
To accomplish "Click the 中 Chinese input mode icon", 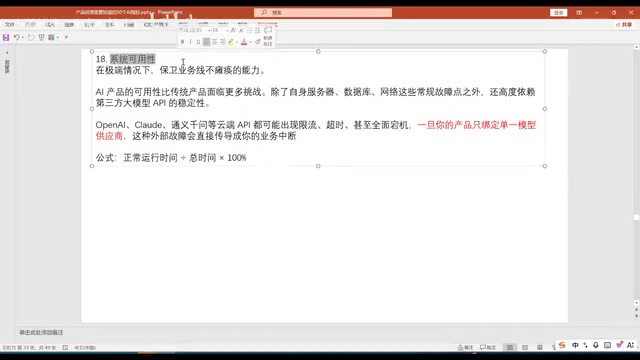I will [575, 345].
